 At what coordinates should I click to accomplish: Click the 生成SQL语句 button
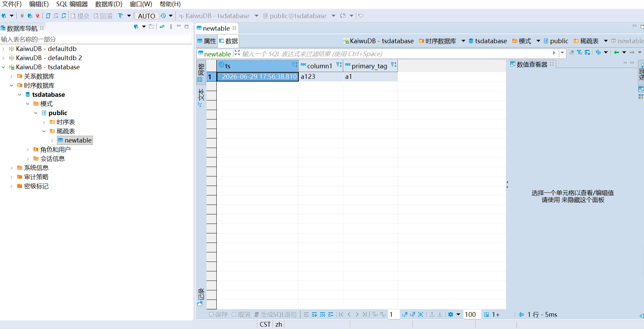tap(275, 315)
